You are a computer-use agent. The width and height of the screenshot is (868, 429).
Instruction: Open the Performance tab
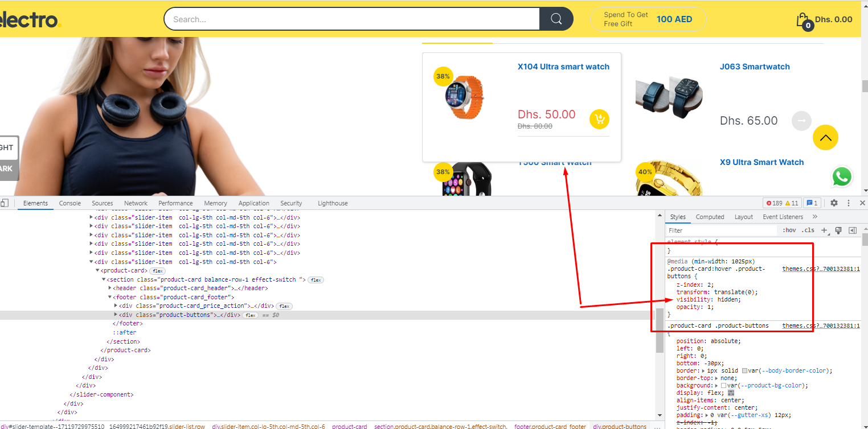click(175, 203)
